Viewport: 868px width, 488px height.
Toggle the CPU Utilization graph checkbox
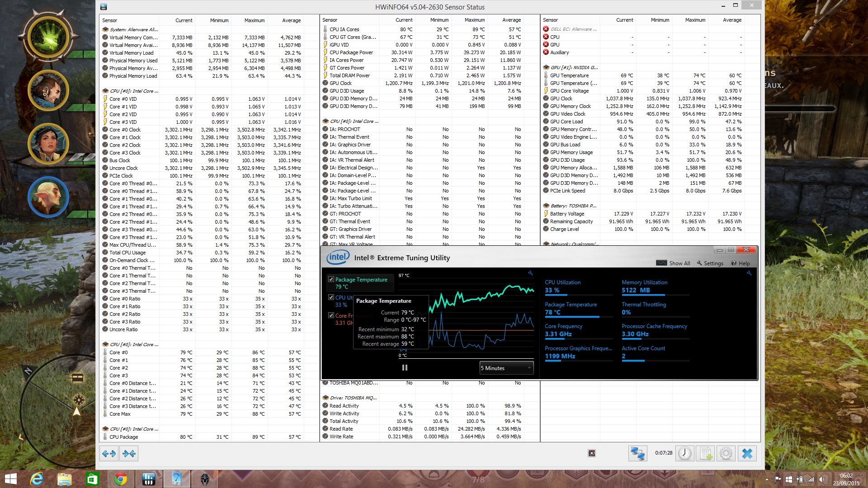click(331, 297)
